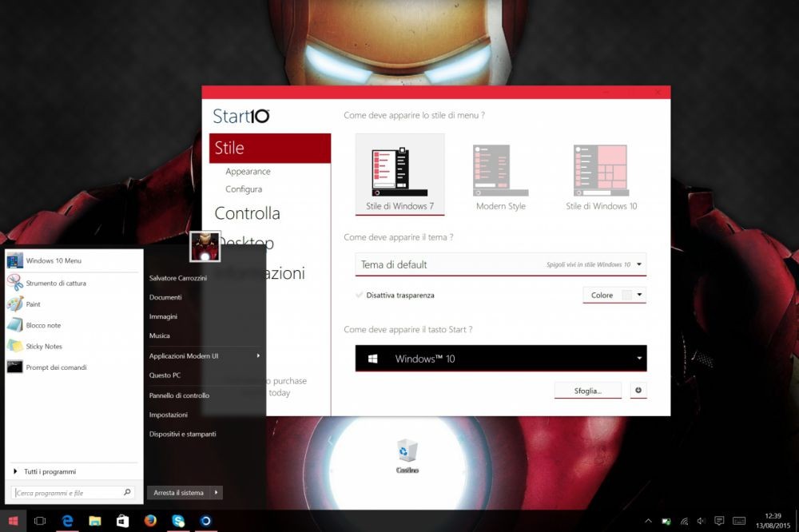Show hidden system tray icons
The image size is (799, 532).
pyautogui.click(x=648, y=521)
